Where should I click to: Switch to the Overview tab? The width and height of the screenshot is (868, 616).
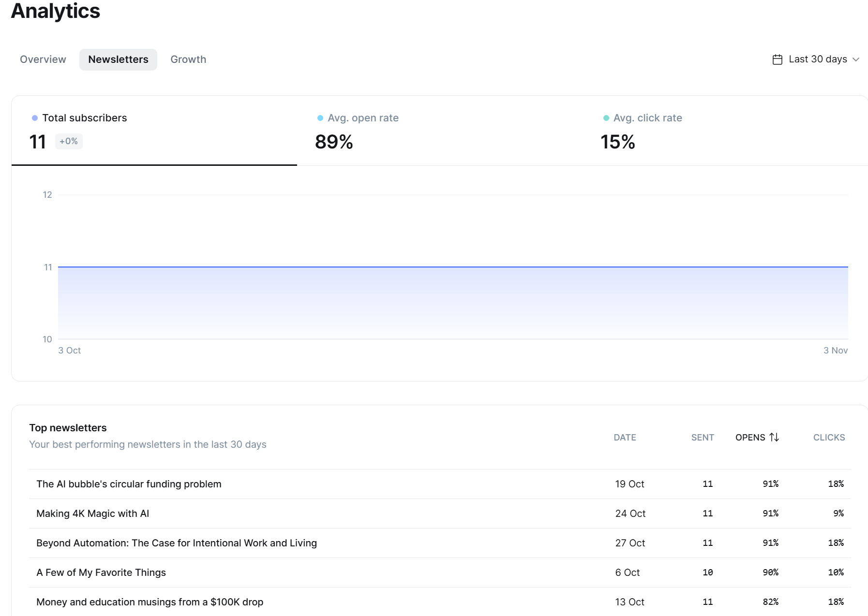pyautogui.click(x=43, y=59)
